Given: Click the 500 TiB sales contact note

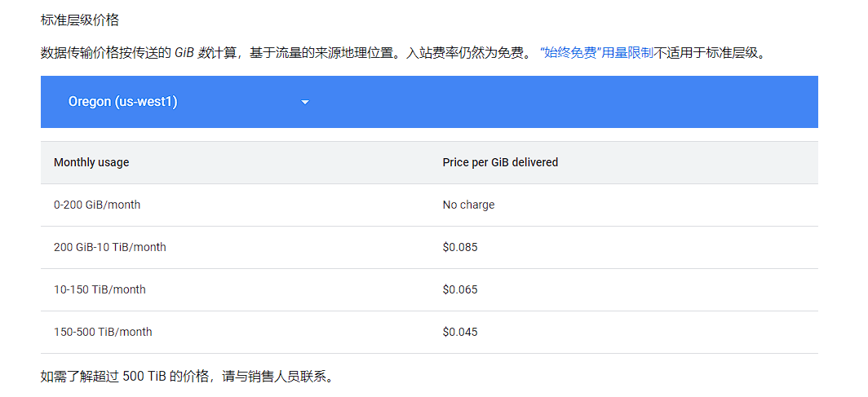Looking at the screenshot, I should 188,377.
